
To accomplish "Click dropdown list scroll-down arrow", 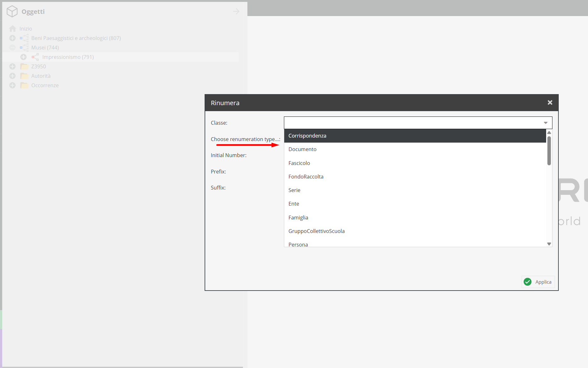I will 549,244.
